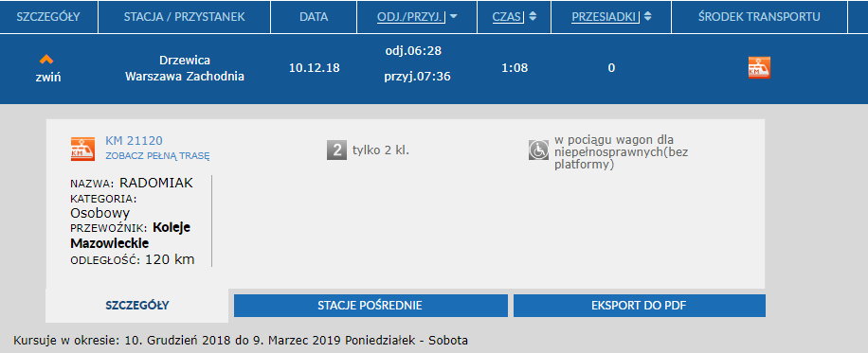Viewport: 868px width, 353px height.
Task: Click the STACJA / PRZYSTANEK column header
Action: pos(185,17)
